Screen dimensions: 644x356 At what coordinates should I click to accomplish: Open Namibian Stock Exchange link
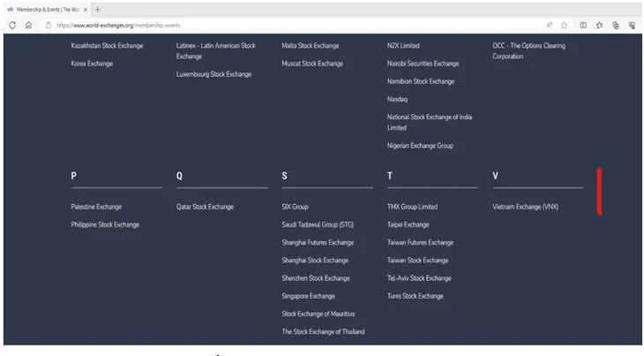[x=421, y=81]
